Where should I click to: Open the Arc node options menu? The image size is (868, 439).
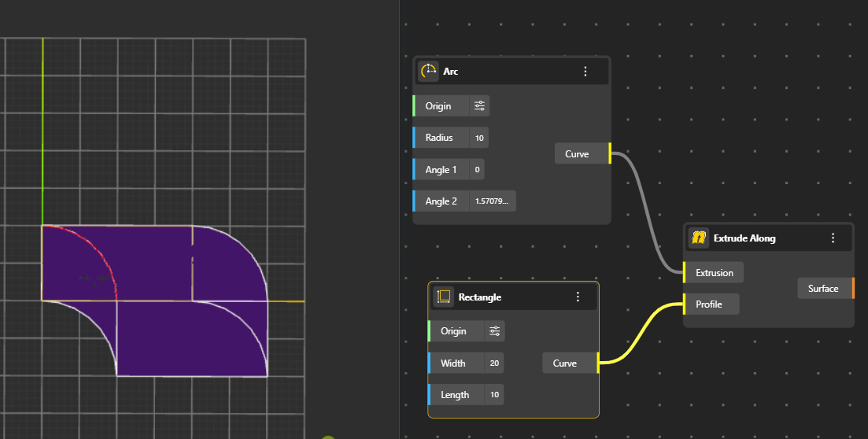click(x=585, y=72)
